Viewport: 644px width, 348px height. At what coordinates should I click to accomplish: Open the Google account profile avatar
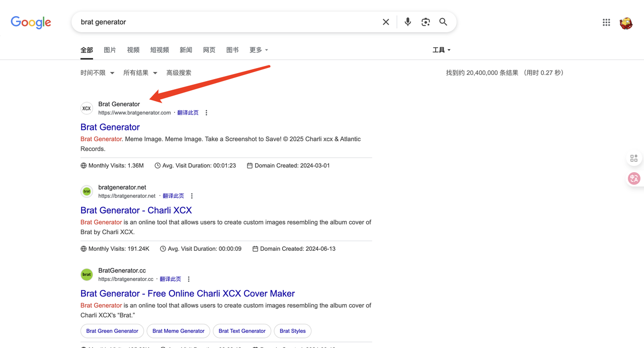pos(626,23)
